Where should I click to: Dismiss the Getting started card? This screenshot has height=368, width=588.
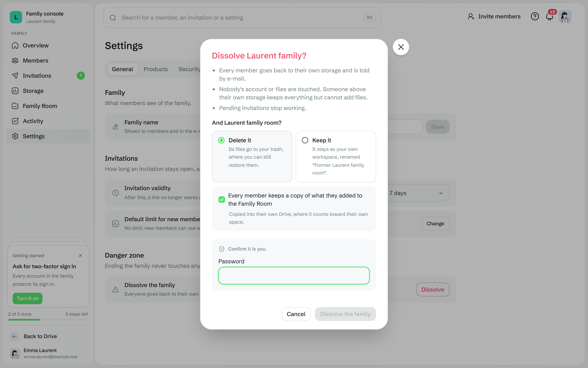coord(80,256)
